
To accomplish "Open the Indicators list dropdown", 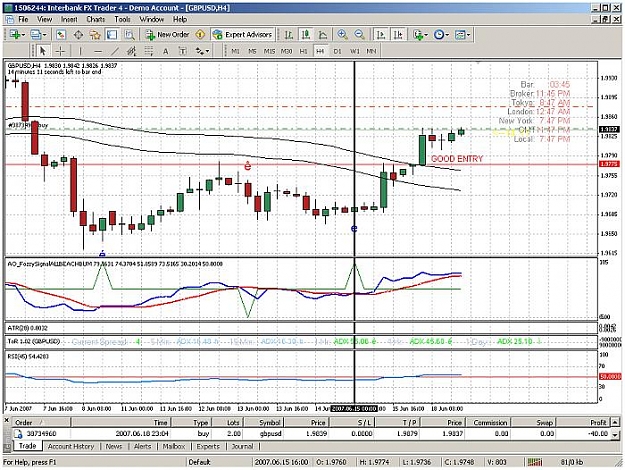I will tap(420, 35).
